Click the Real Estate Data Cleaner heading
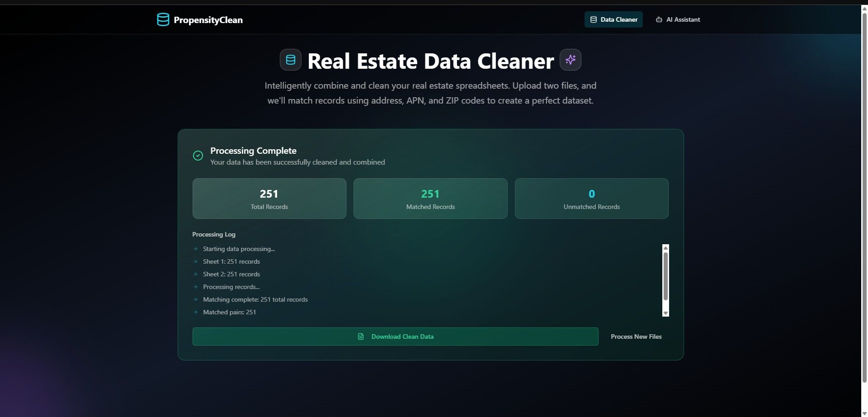The width and height of the screenshot is (868, 417). [430, 61]
